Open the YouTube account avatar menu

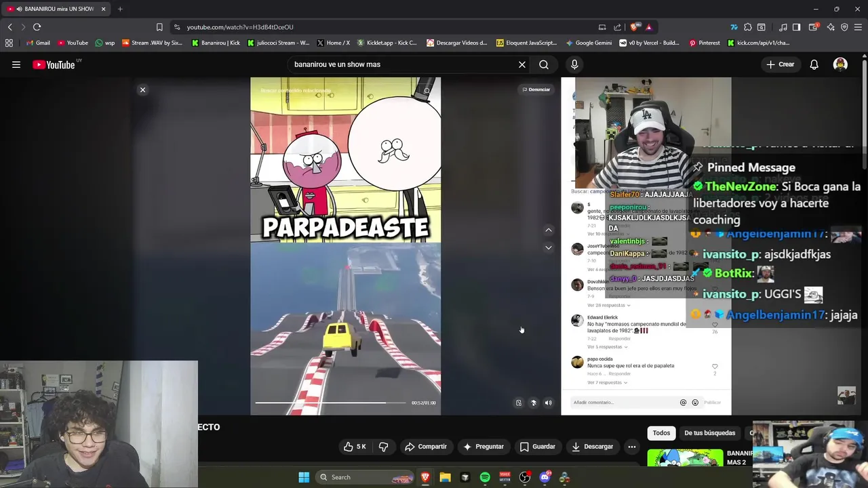point(840,64)
